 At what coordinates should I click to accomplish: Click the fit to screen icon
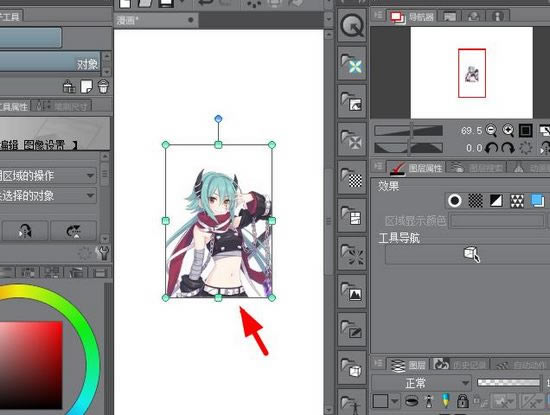point(525,130)
